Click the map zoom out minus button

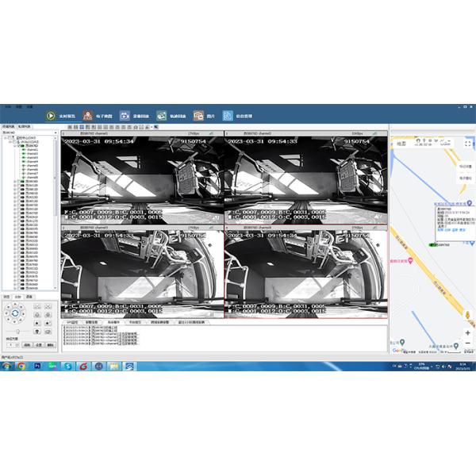click(x=467, y=342)
